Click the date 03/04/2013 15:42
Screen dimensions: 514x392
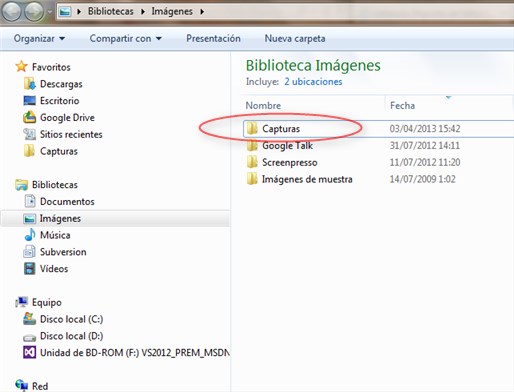point(425,129)
